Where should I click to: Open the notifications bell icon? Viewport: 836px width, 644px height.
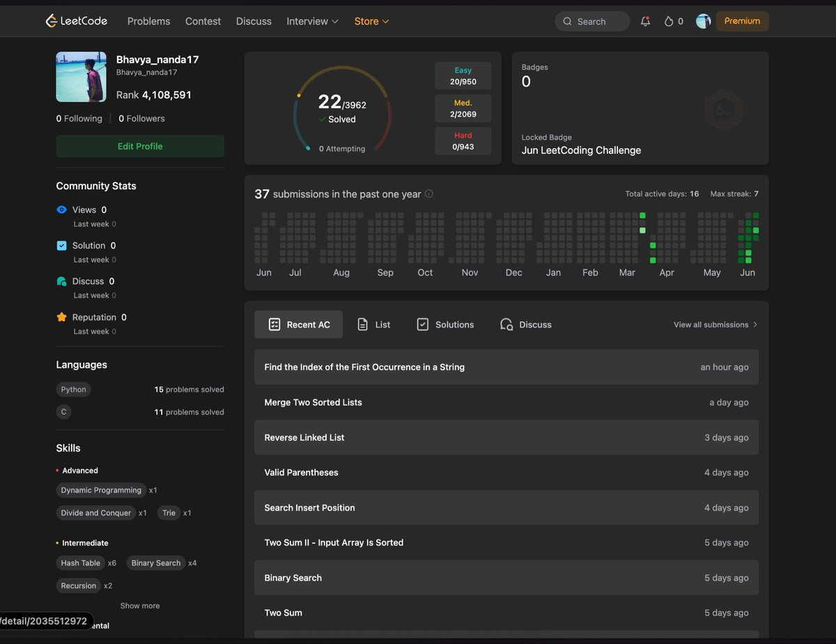(x=645, y=22)
